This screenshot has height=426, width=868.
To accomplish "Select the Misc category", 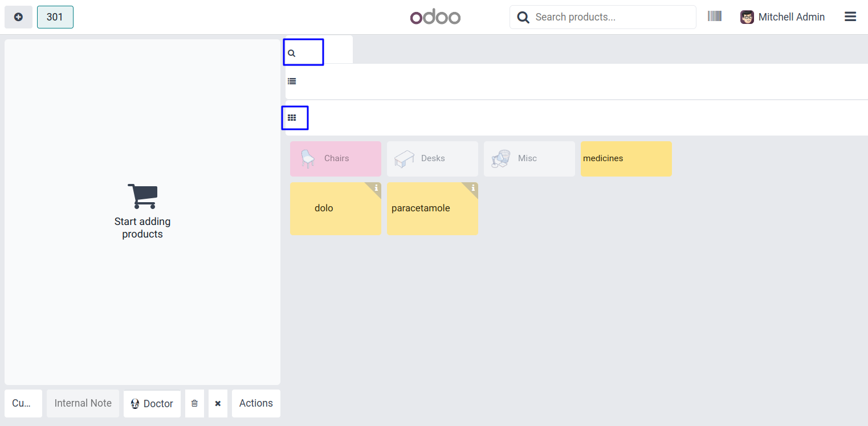I will [529, 158].
